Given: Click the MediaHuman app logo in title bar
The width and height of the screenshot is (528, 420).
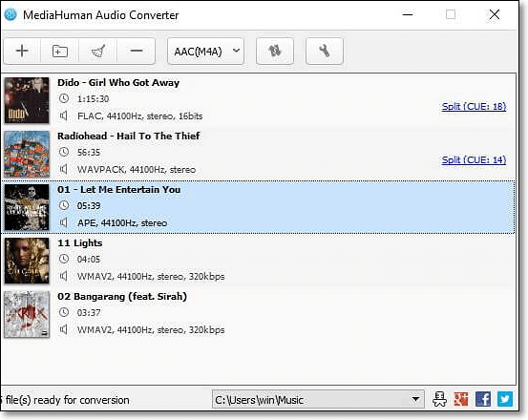Looking at the screenshot, I should [x=11, y=14].
